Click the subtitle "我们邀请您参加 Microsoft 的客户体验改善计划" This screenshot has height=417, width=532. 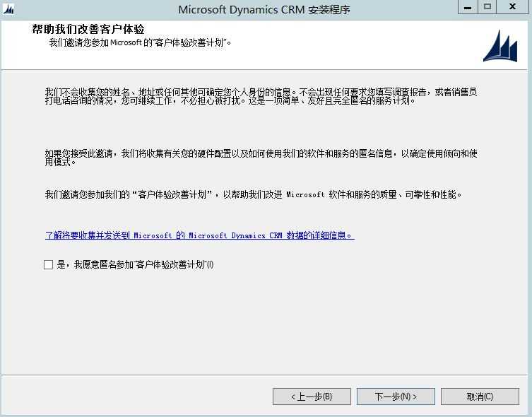[x=140, y=42]
